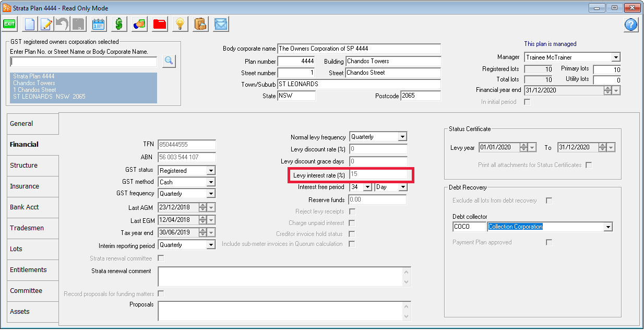Click the Last AGM date spinner
The image size is (644, 330).
[x=202, y=207]
